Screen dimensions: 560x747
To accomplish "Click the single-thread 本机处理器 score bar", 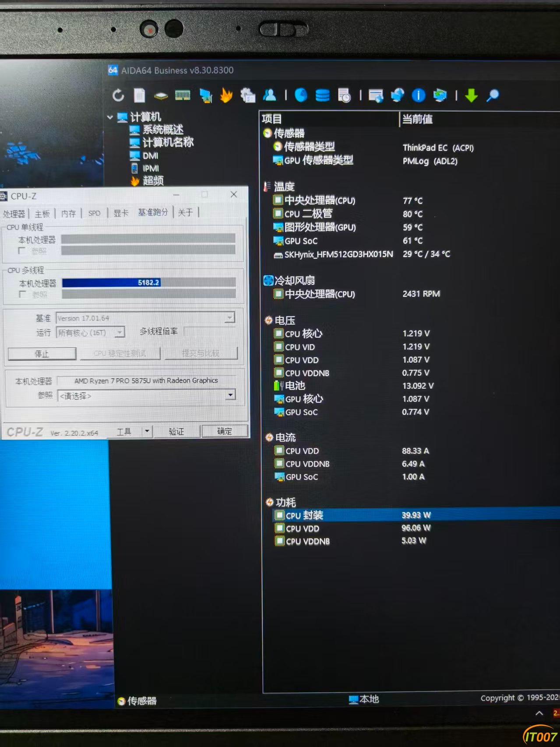I will [x=148, y=239].
